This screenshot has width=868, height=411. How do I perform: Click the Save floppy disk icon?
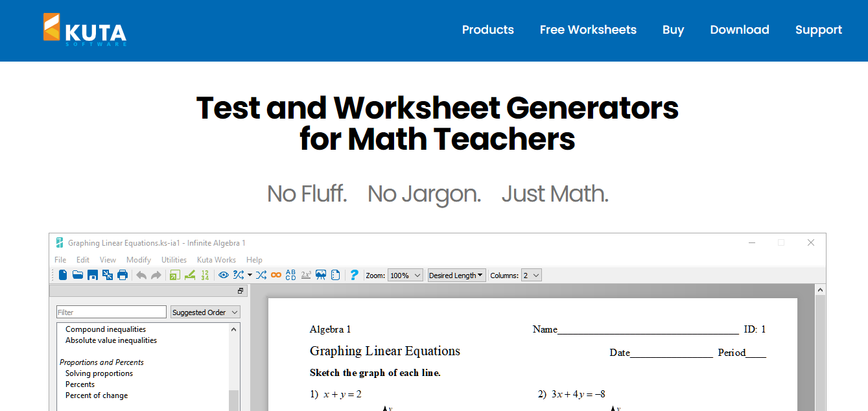[93, 275]
